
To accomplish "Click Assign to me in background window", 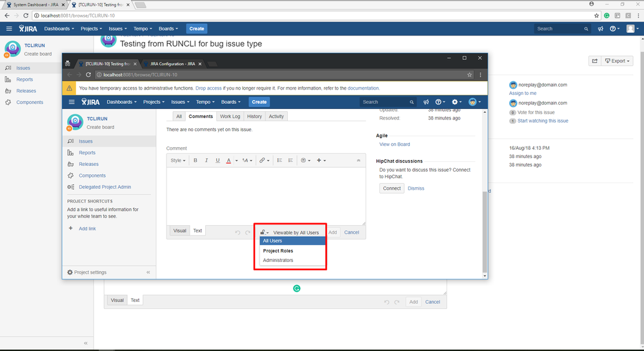I will click(x=523, y=93).
